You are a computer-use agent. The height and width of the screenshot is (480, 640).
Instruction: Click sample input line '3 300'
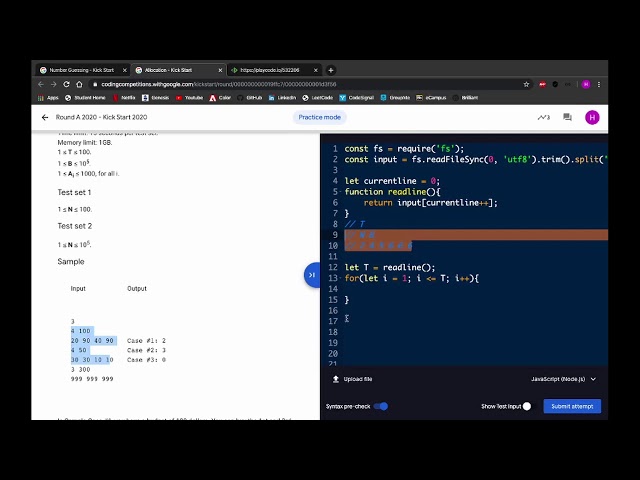tap(80, 369)
